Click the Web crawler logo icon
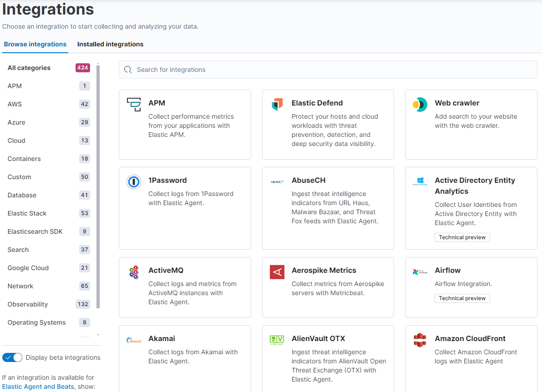542x392 pixels. coord(420,105)
